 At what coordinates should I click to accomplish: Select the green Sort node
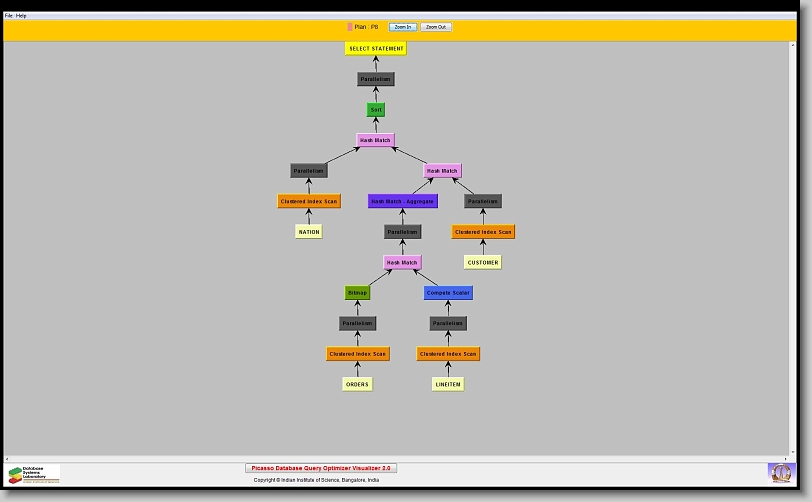[376, 110]
